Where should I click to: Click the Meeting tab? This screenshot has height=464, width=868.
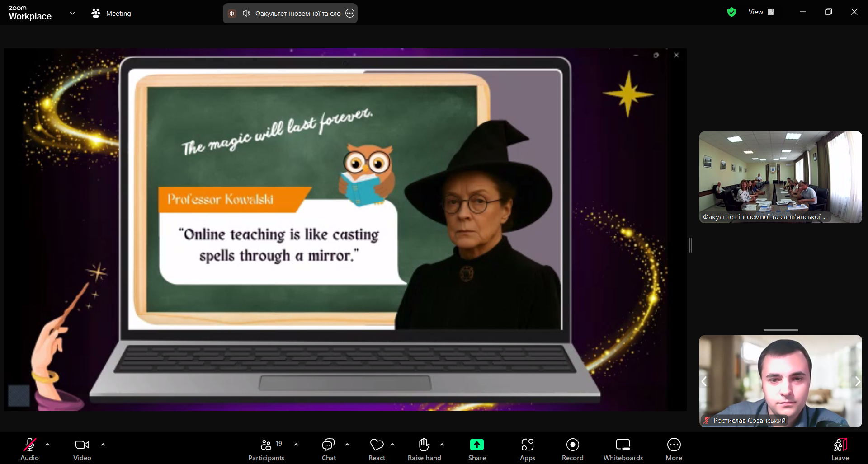pos(111,14)
